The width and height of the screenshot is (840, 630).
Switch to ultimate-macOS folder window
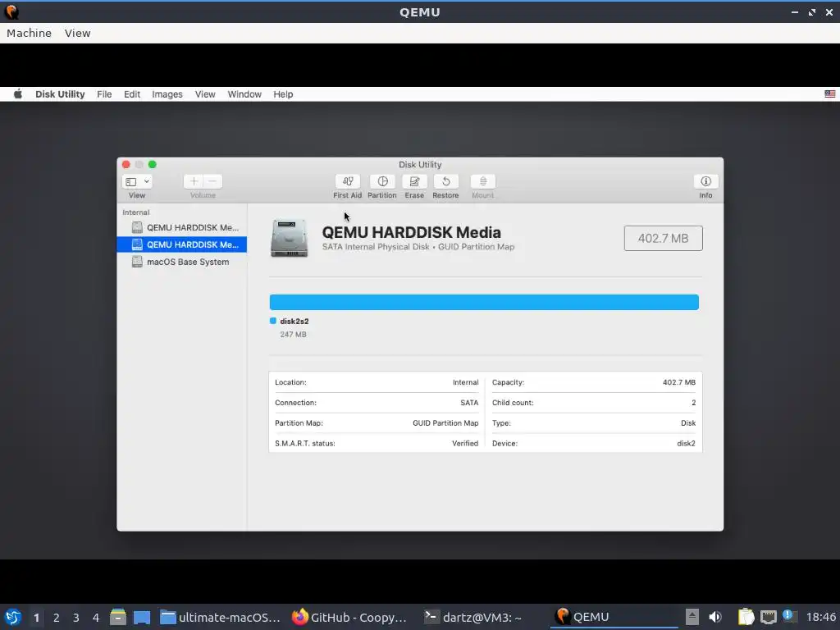pos(220,617)
